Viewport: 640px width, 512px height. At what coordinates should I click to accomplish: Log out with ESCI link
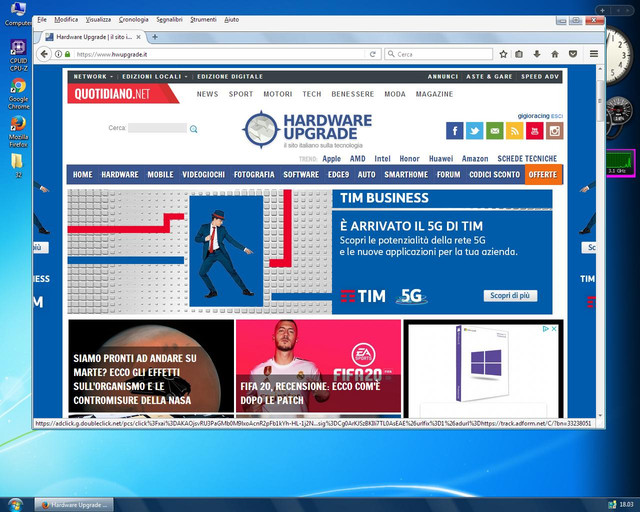coord(557,116)
